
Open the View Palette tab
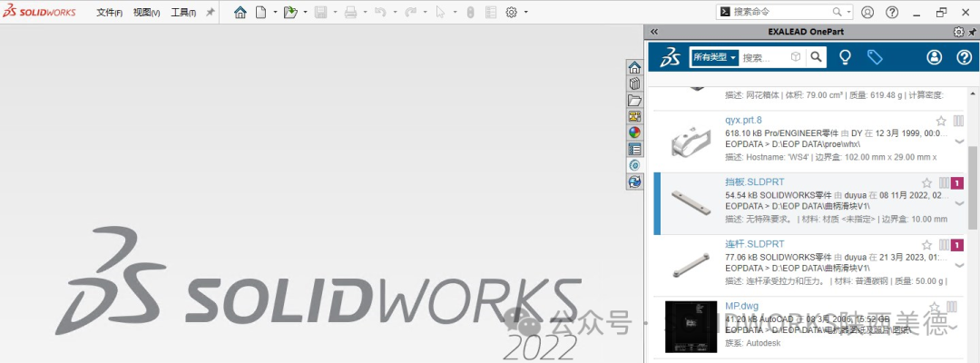(634, 116)
